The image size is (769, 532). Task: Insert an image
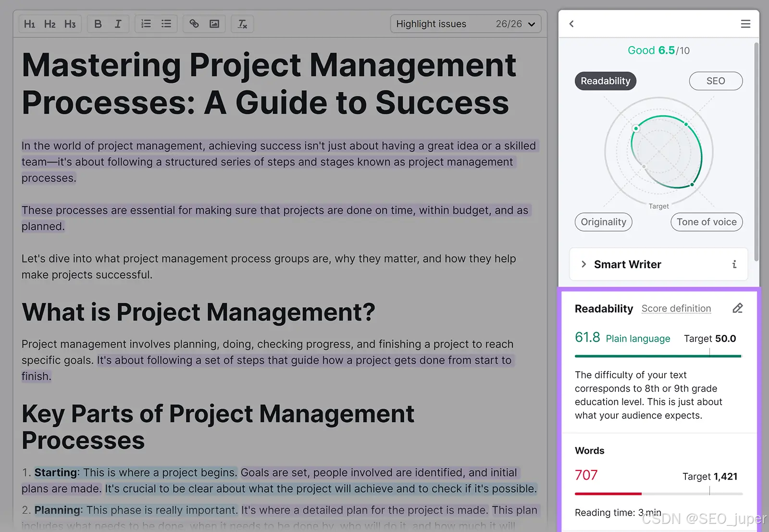214,24
